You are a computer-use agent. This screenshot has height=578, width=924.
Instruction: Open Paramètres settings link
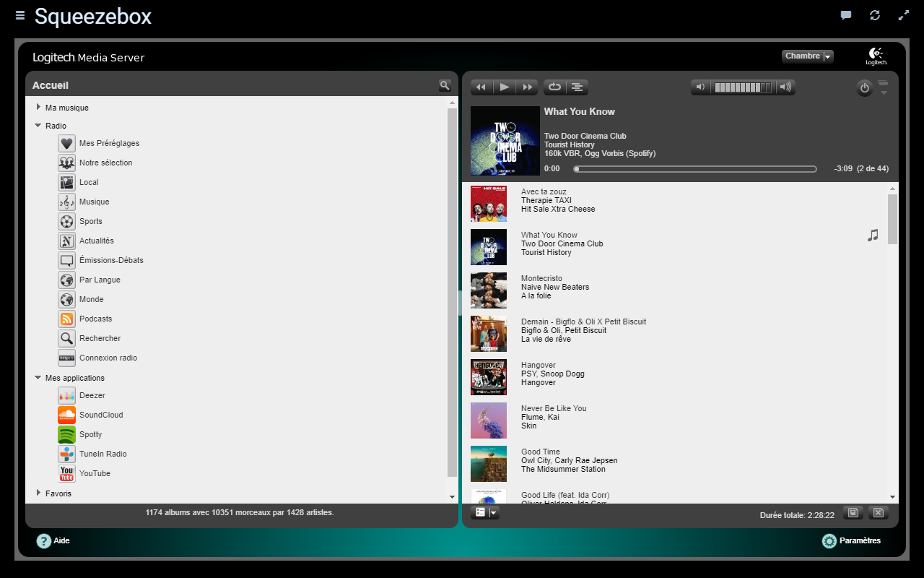pyautogui.click(x=851, y=540)
